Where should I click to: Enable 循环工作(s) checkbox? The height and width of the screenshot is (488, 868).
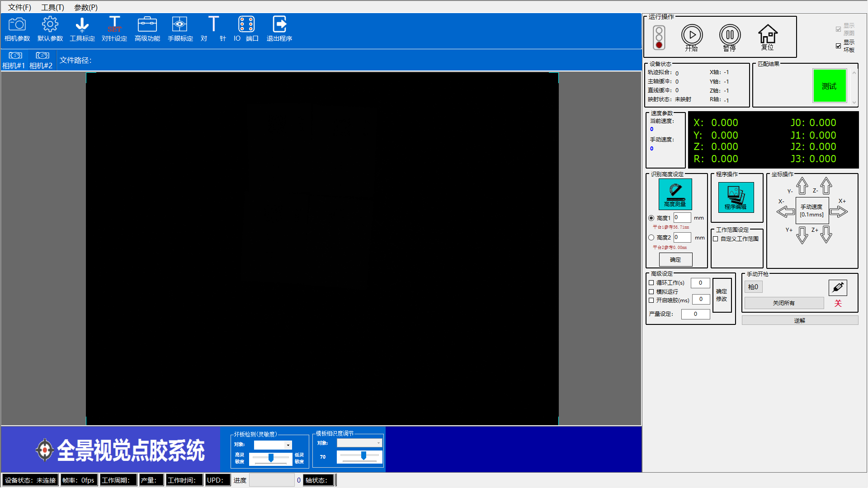(651, 283)
